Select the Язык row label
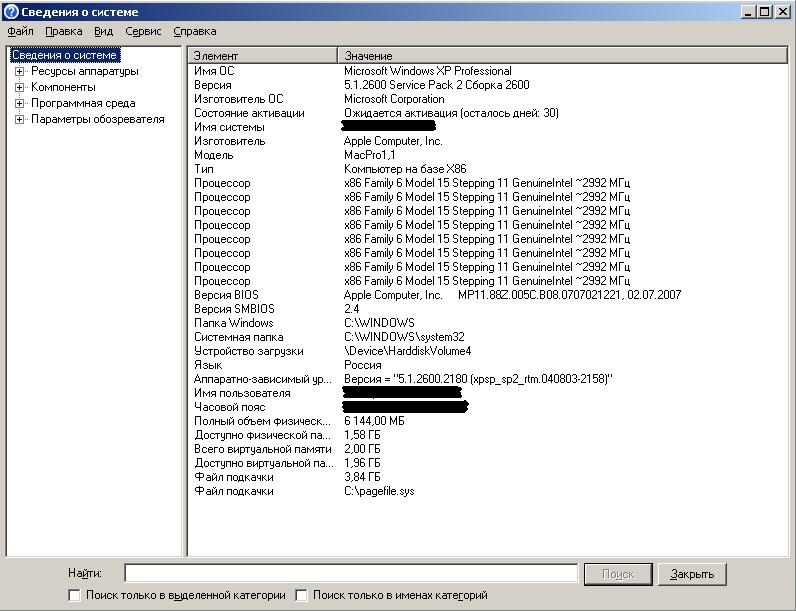The width and height of the screenshot is (796, 611). coord(208,365)
